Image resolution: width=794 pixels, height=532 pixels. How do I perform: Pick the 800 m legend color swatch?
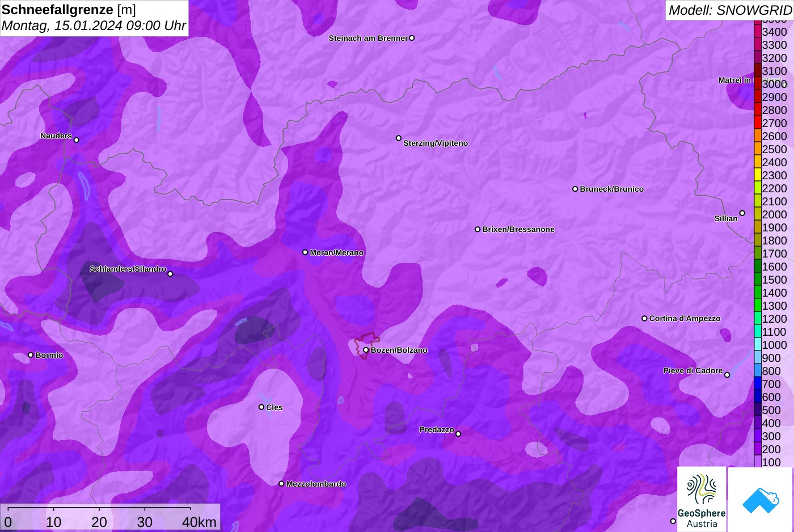(758, 370)
